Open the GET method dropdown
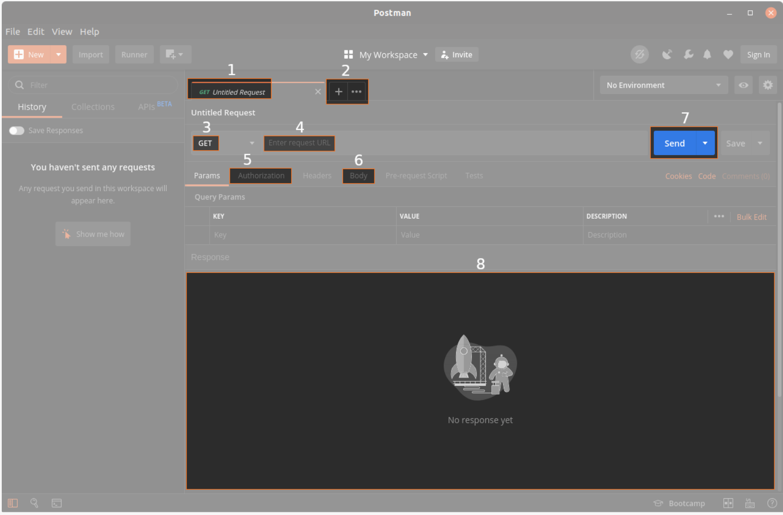This screenshot has height=515, width=783. tap(226, 143)
